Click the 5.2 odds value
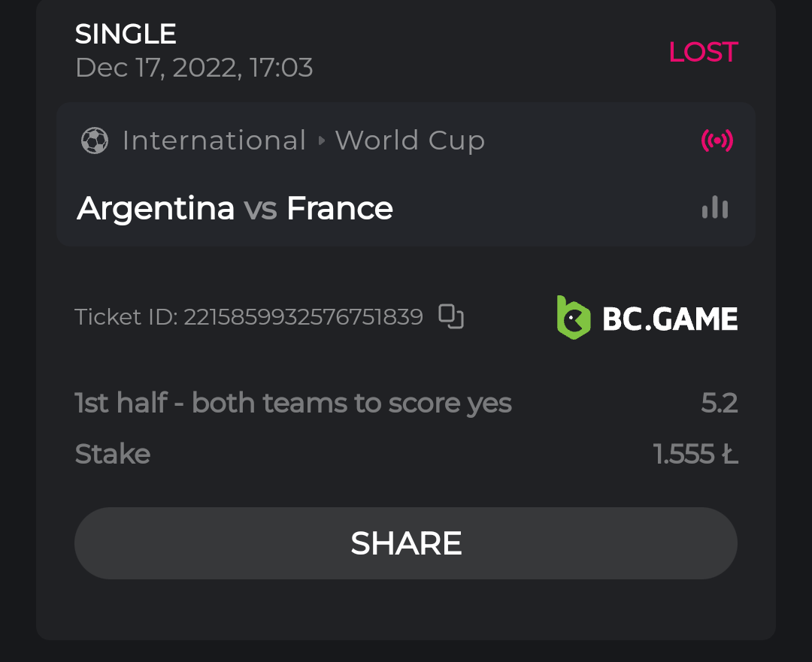The height and width of the screenshot is (662, 812). click(x=720, y=404)
